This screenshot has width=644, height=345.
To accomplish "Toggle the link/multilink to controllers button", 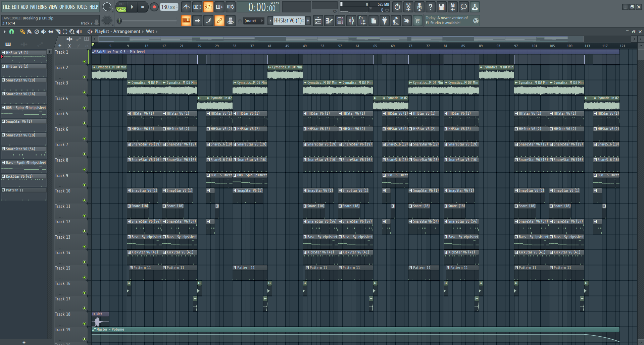I will click(219, 21).
